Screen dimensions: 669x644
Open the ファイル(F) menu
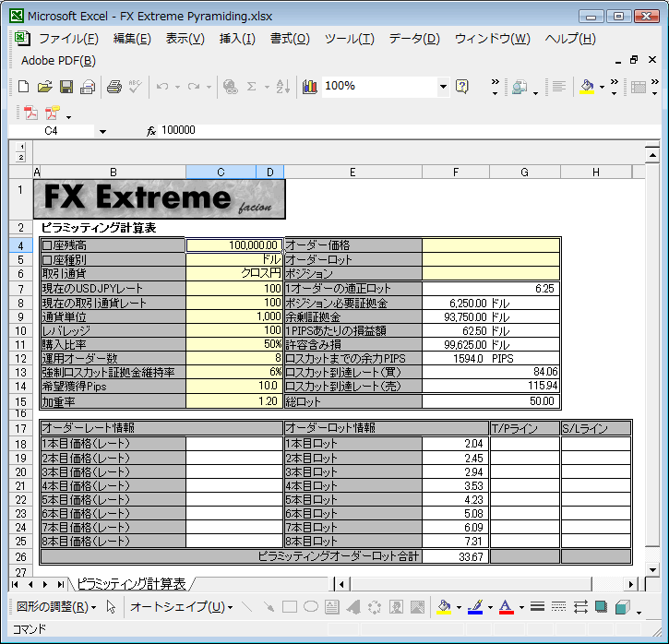pos(68,39)
